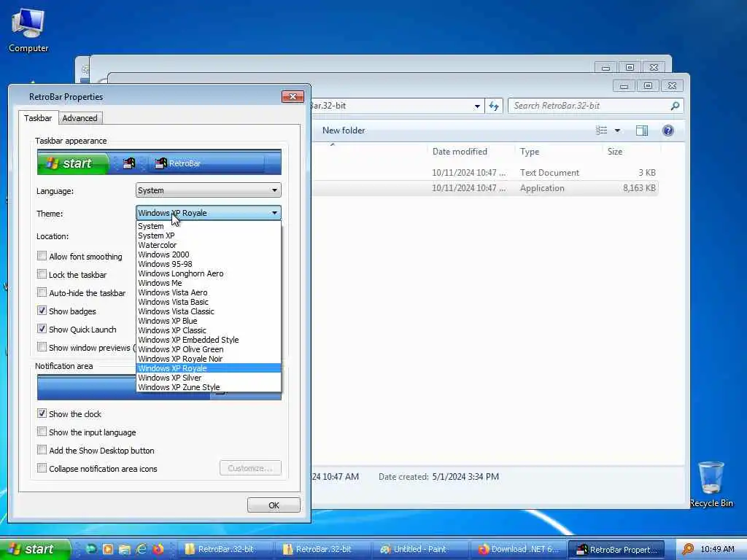Switch to the first RetroBar.32-bit taskbar button
Image resolution: width=747 pixels, height=560 pixels.
click(x=225, y=550)
